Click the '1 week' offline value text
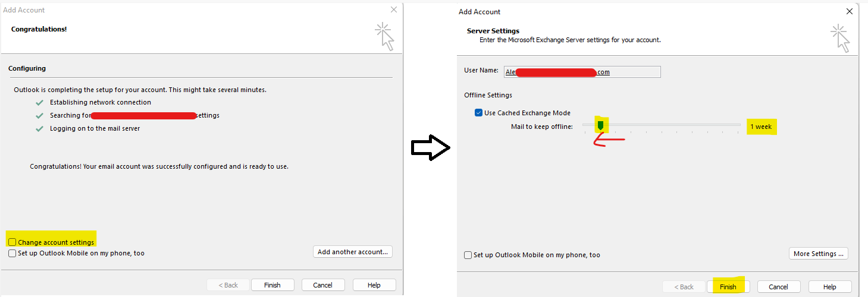The height and width of the screenshot is (297, 868). pyautogui.click(x=761, y=127)
